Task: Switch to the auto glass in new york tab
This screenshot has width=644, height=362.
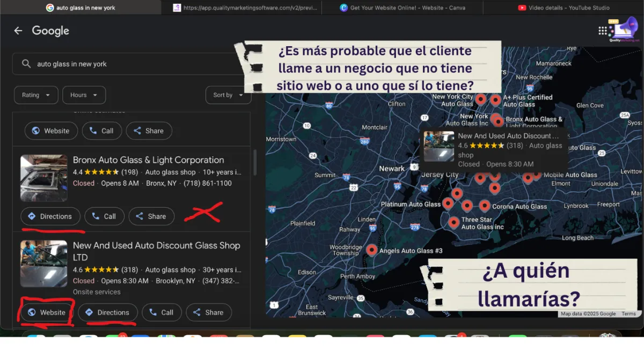Action: coord(80,8)
